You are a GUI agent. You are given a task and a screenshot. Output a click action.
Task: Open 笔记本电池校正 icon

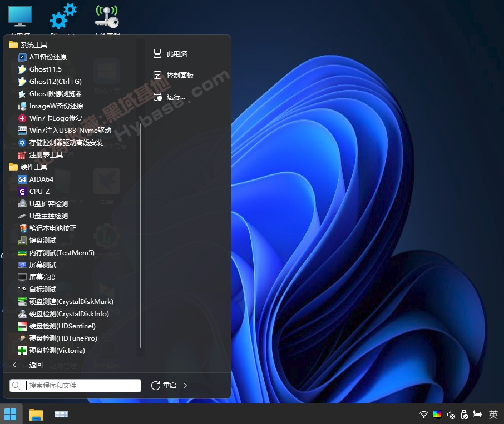[22, 228]
